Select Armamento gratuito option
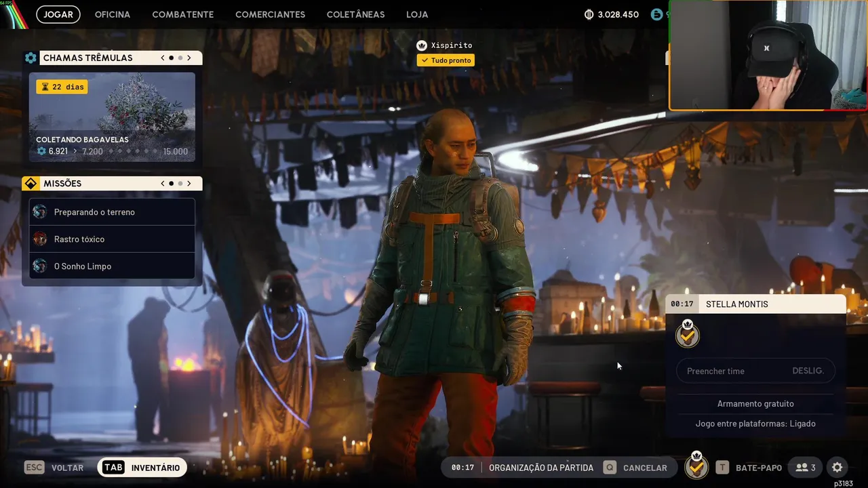This screenshot has height=488, width=868. [x=755, y=404]
